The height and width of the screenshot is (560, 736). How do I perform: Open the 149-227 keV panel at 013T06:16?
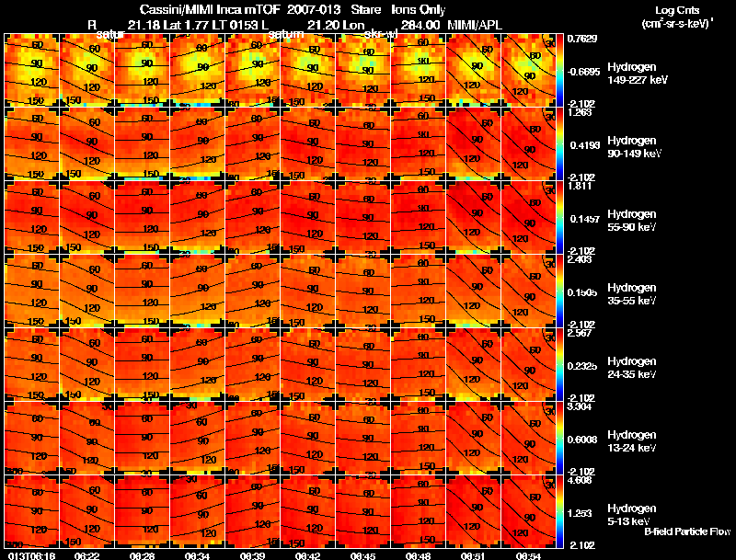[x=31, y=70]
